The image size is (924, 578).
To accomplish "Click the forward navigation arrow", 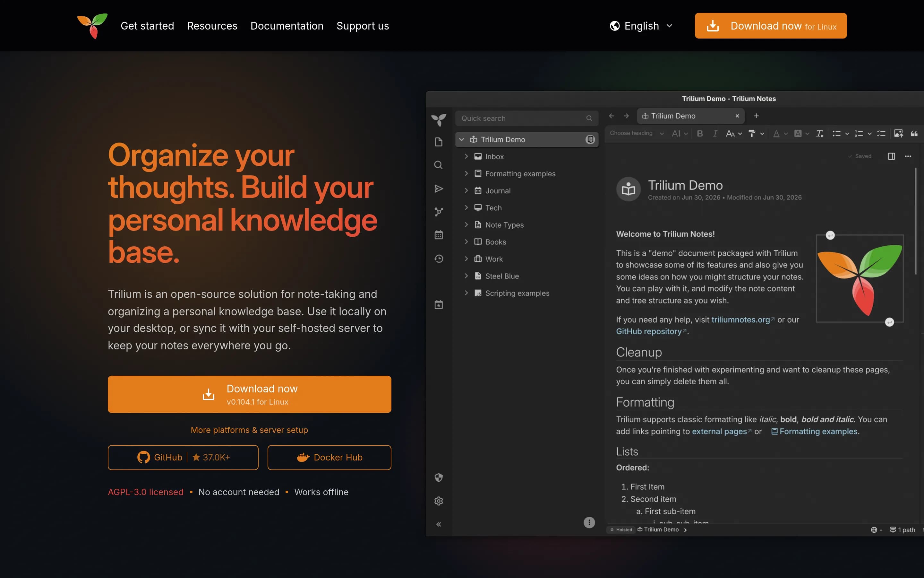I will (626, 116).
